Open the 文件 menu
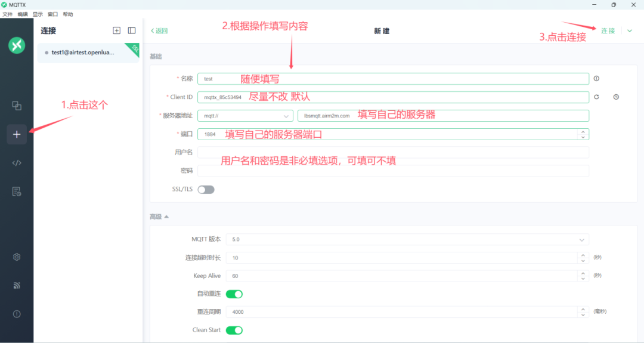 pos(7,14)
